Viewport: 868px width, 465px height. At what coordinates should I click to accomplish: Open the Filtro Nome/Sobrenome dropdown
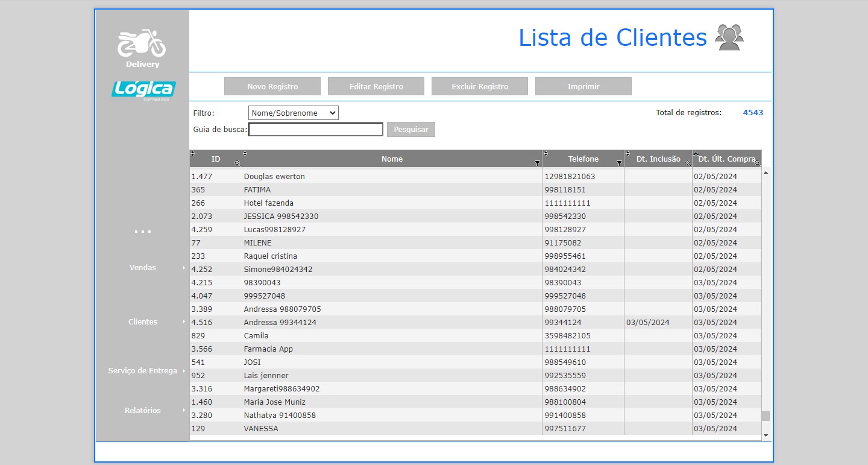293,113
